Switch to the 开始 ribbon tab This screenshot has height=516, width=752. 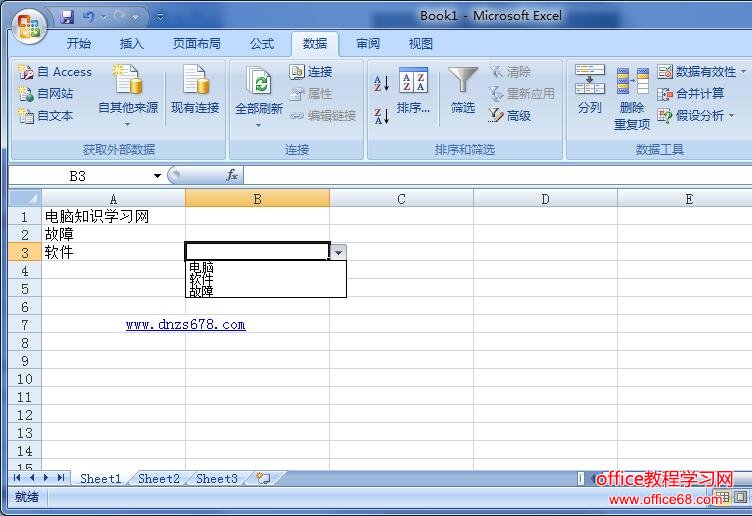tap(79, 44)
